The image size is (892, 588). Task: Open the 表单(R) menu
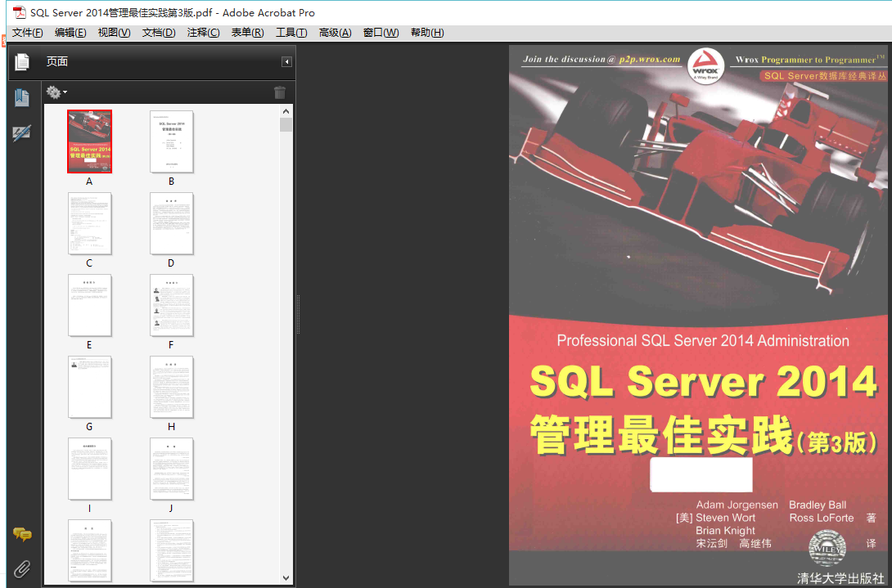(x=247, y=33)
